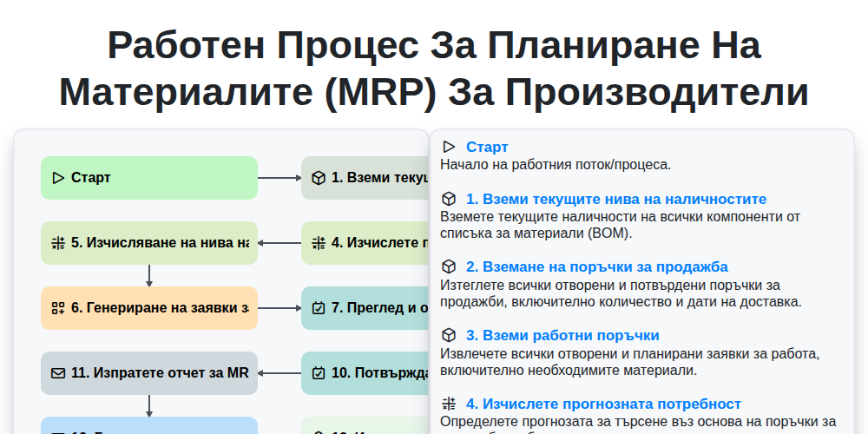Click the calculation icon in node 4. Изчислете
Image resolution: width=868 pixels, height=434 pixels.
pyautogui.click(x=319, y=243)
